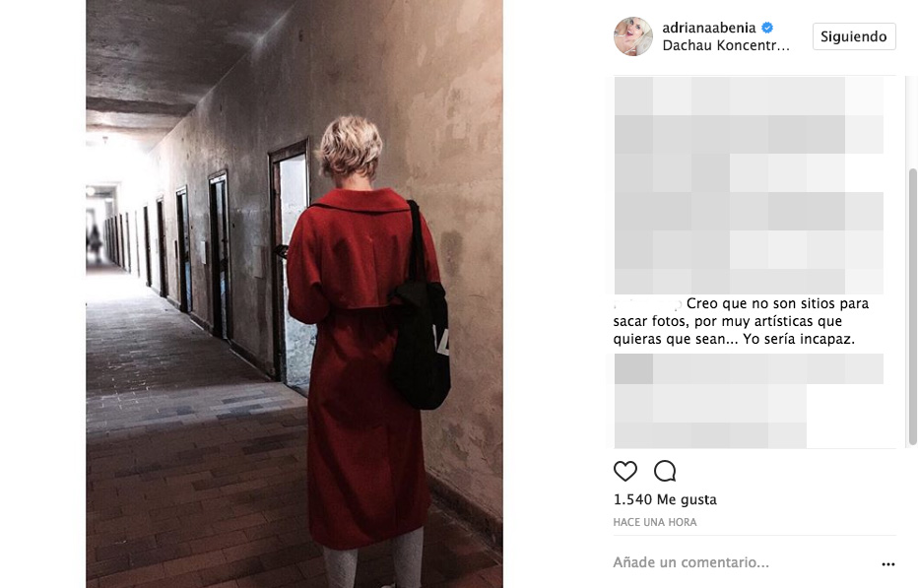Select the comment starting with Creo que no
The image size is (918, 588).
[x=741, y=321]
